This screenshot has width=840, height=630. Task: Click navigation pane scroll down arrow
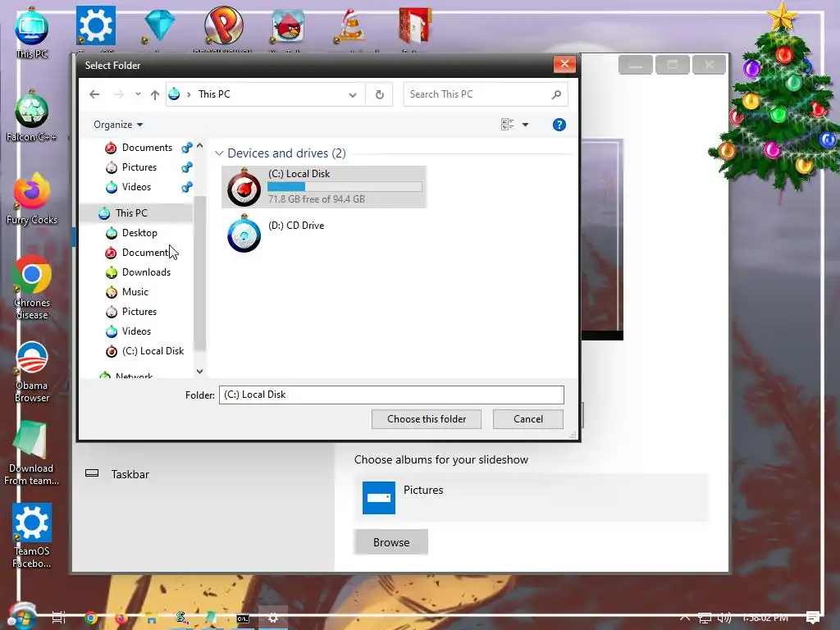pyautogui.click(x=200, y=372)
